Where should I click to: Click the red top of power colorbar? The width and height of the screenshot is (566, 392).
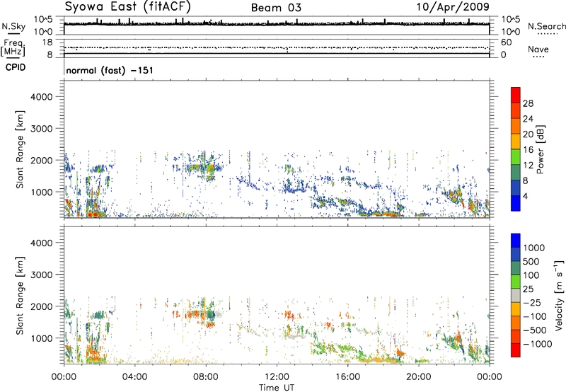(516, 95)
